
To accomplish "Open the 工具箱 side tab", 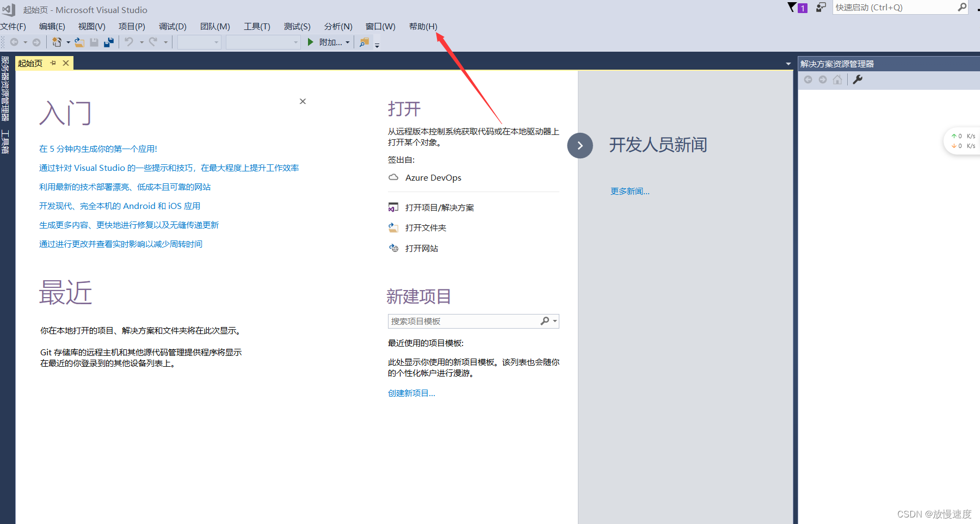I will click(x=5, y=141).
